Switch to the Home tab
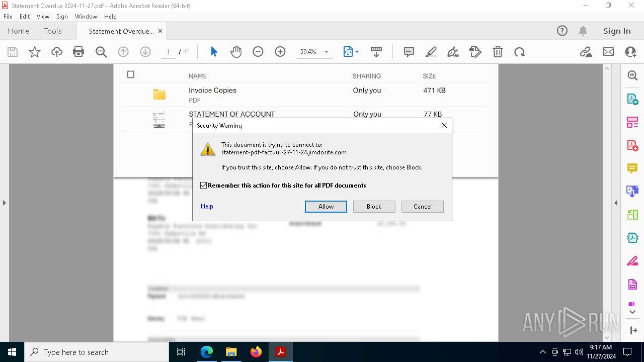The image size is (644, 362). [x=19, y=31]
